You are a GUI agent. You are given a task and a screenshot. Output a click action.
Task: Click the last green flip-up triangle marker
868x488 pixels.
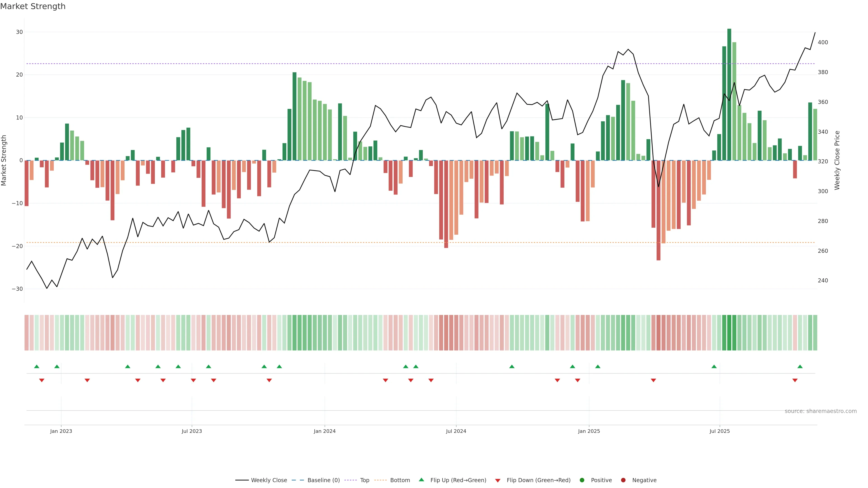coord(800,366)
